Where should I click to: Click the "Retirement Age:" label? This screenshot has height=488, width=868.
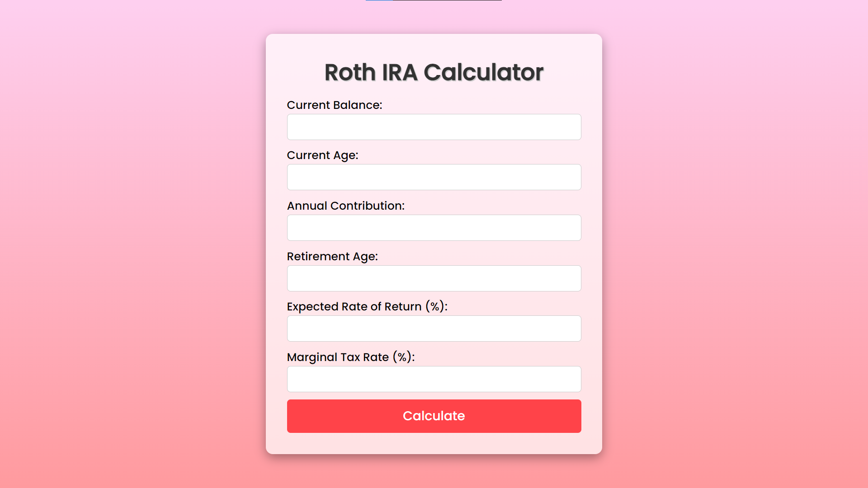click(332, 257)
